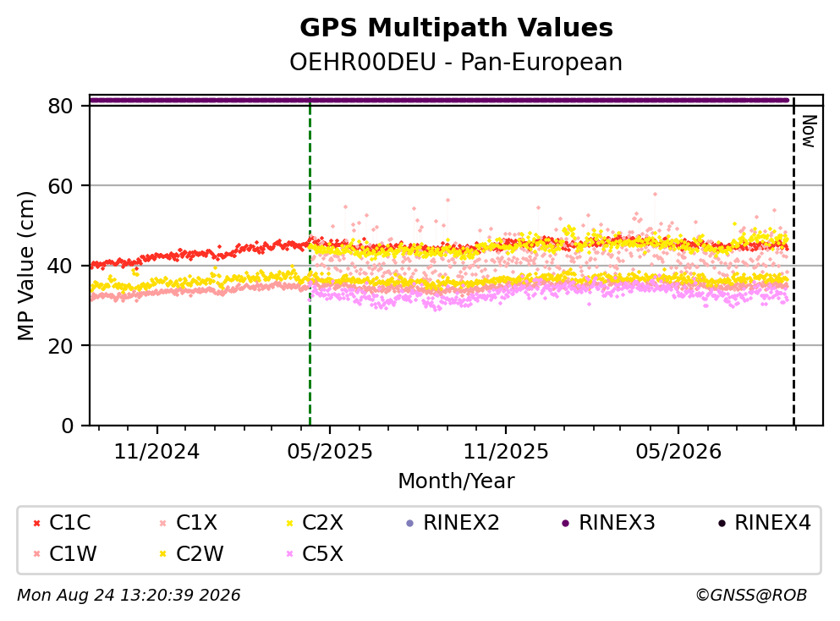
Task: Click the black dashed Now line
Action: pyautogui.click(x=793, y=262)
